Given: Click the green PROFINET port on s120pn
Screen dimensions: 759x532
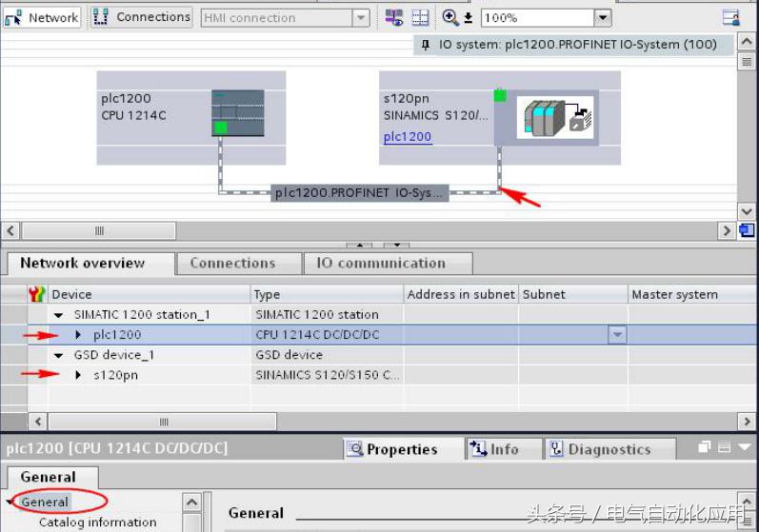Looking at the screenshot, I should click(500, 95).
